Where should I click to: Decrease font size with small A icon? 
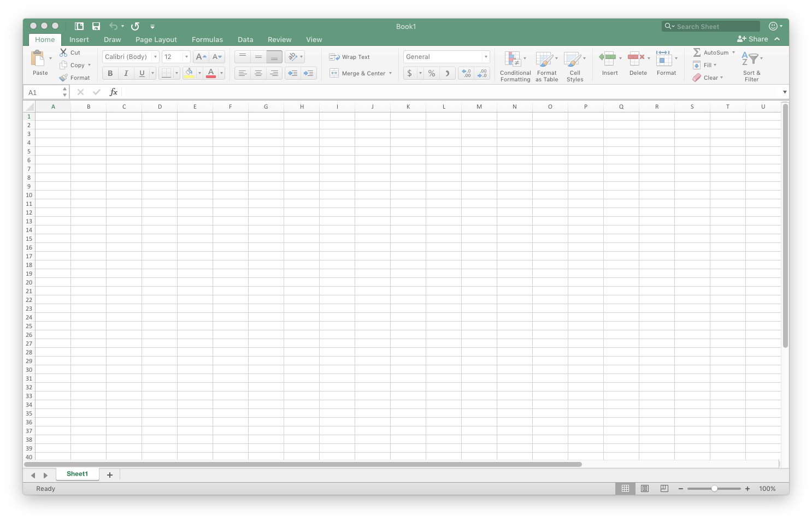(217, 57)
